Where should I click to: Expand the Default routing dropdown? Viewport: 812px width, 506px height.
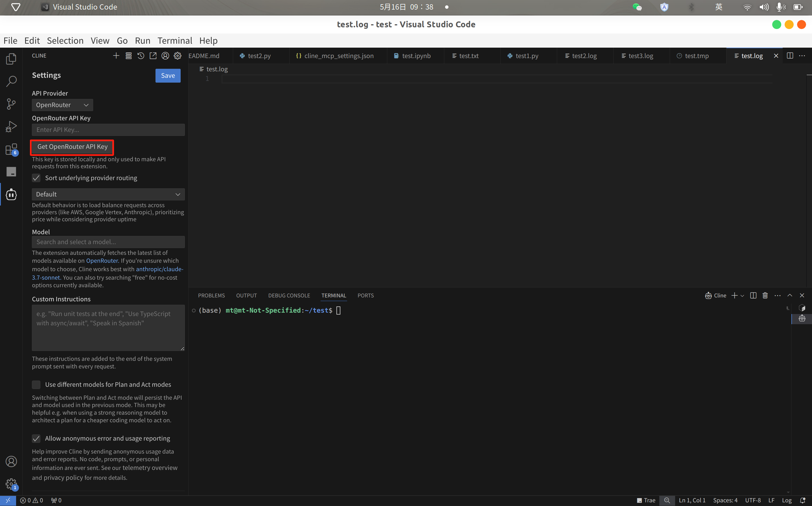[x=108, y=194]
